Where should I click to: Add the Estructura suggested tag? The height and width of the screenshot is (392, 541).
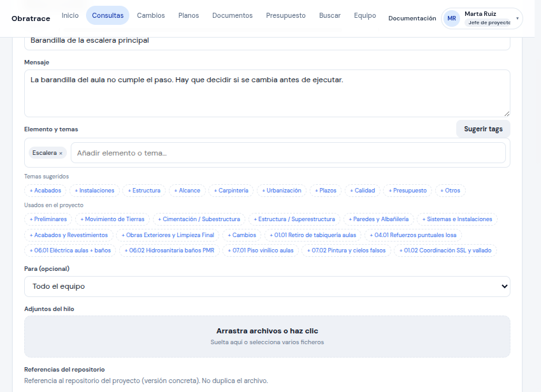144,191
